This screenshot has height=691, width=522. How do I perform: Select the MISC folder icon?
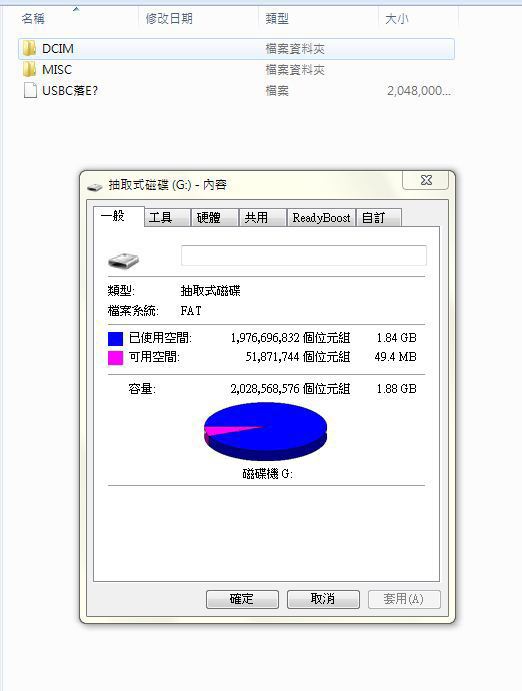click(29, 69)
